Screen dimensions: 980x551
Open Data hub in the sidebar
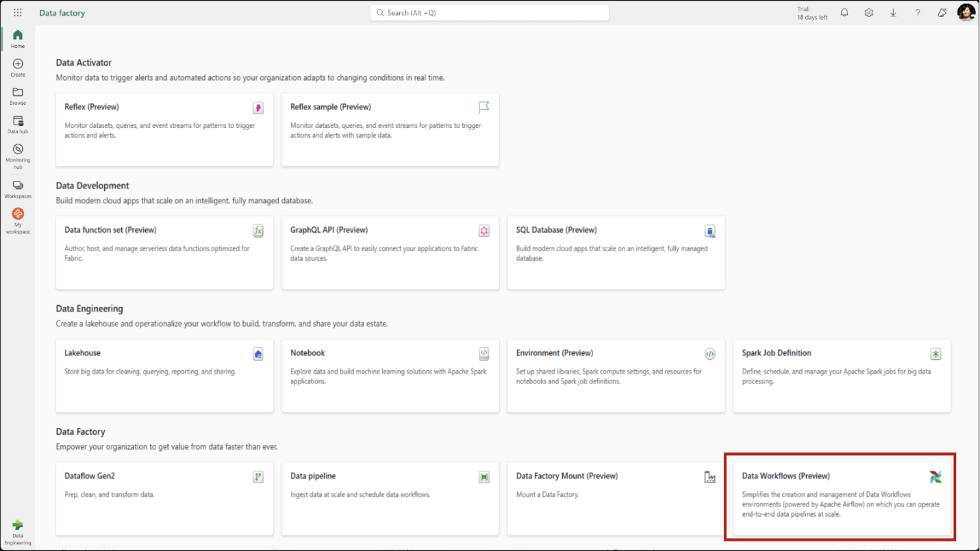[18, 125]
